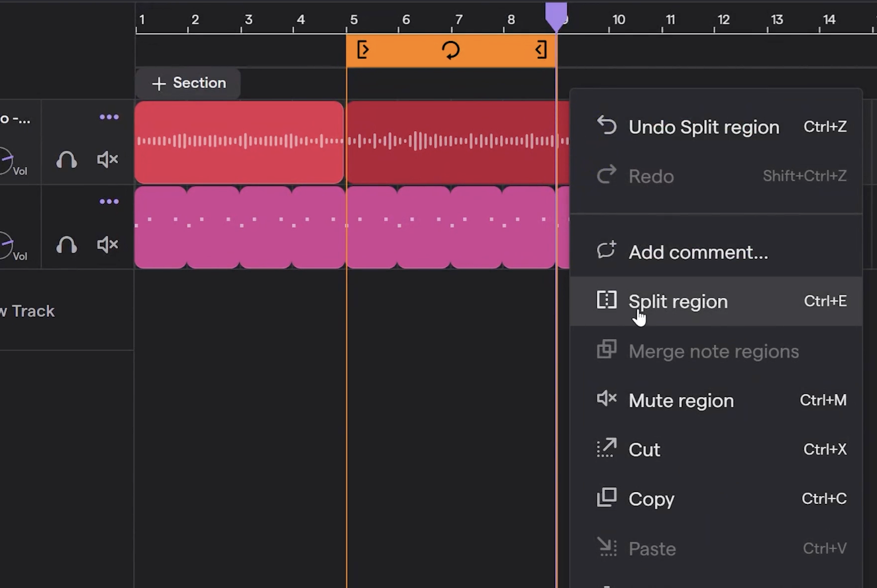Image resolution: width=877 pixels, height=588 pixels.
Task: Mute the red audio track via speaker icon
Action: point(107,160)
